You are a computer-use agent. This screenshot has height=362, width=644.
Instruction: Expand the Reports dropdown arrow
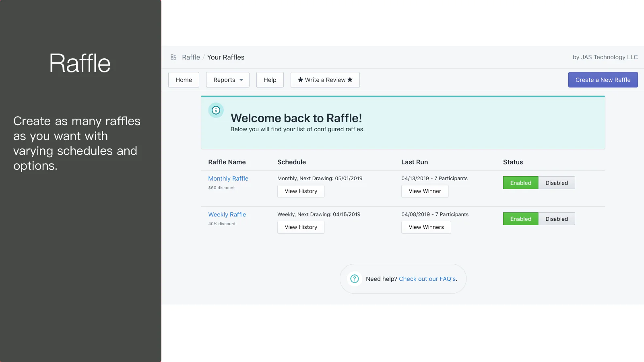[242, 80]
